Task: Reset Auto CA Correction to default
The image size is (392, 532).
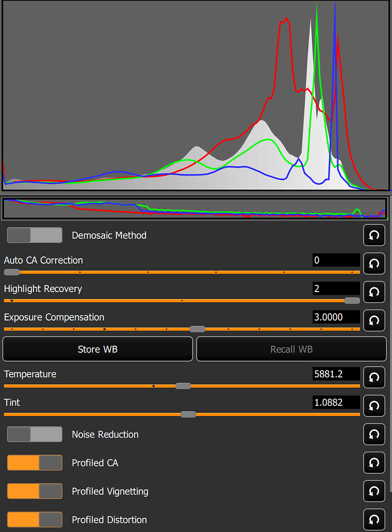Action: (x=374, y=264)
